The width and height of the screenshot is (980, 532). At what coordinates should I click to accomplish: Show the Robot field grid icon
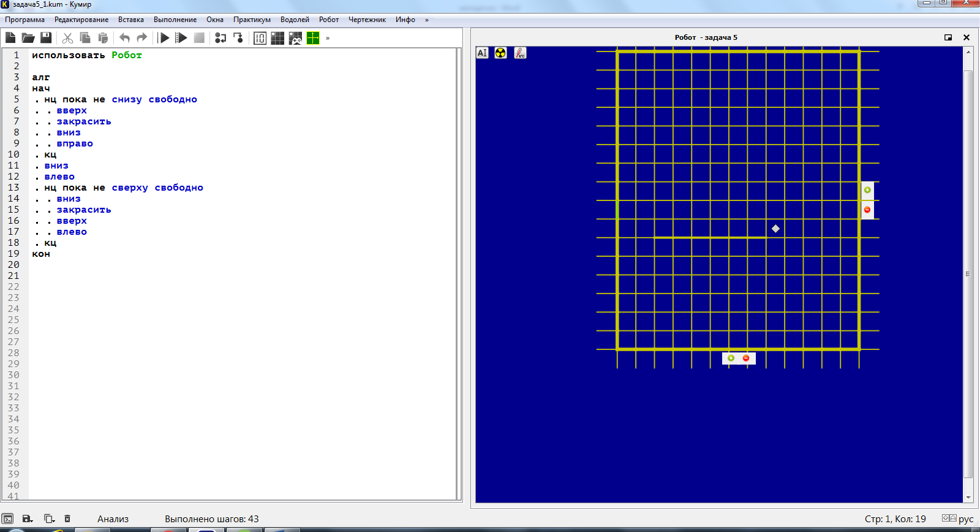pos(277,38)
